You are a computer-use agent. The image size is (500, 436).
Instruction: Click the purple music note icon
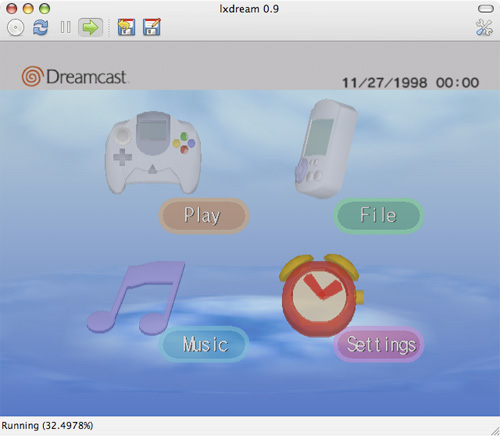(x=136, y=297)
